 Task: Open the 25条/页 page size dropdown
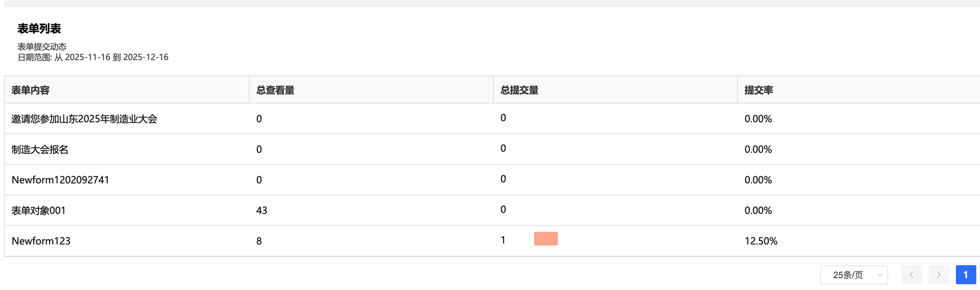854,275
